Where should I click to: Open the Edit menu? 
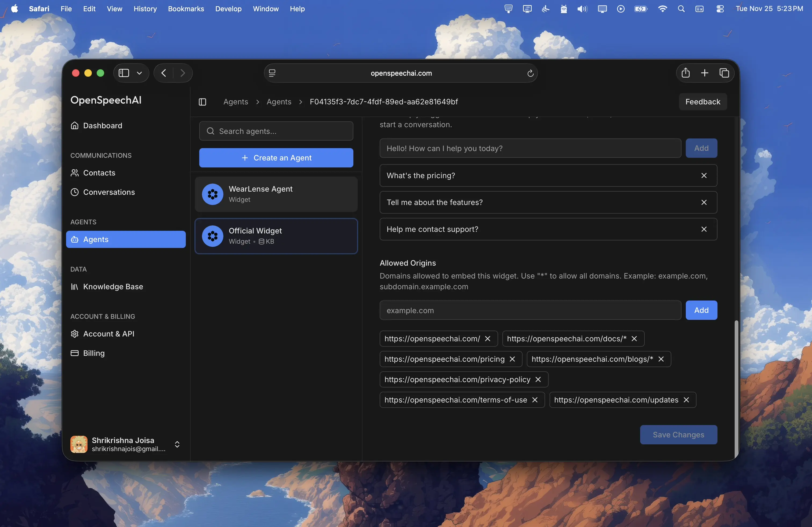(89, 9)
